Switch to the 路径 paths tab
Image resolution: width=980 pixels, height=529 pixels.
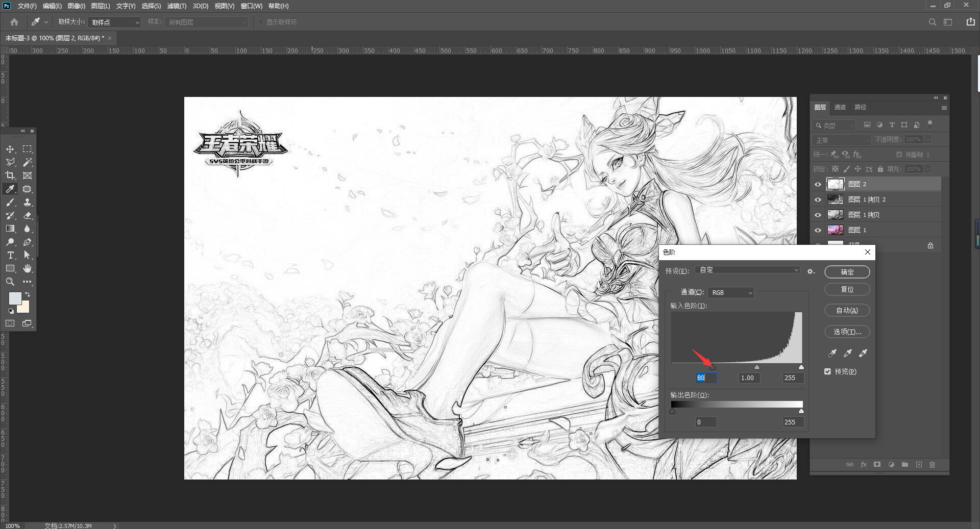(861, 107)
